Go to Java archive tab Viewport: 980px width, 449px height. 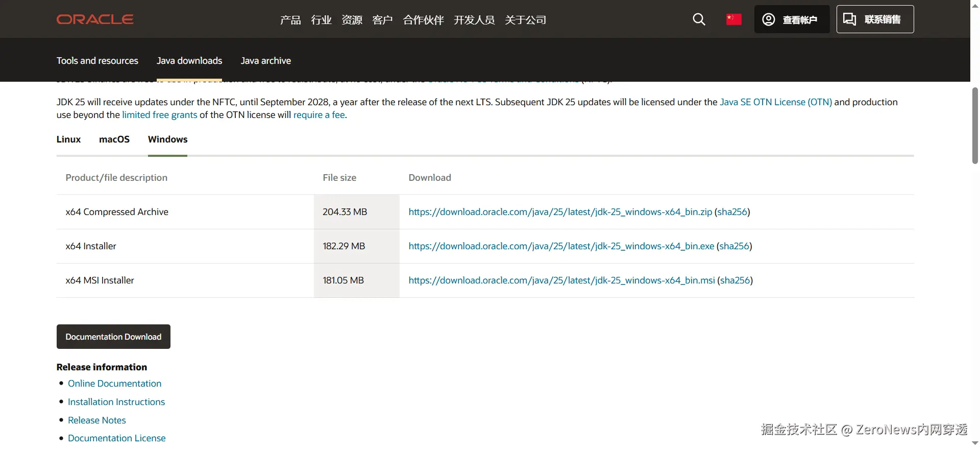(x=265, y=61)
